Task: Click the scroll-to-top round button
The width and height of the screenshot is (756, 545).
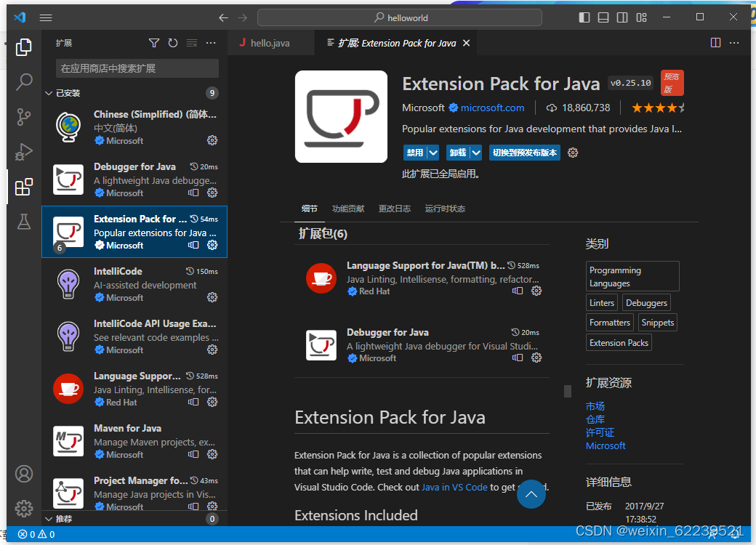Action: [531, 494]
